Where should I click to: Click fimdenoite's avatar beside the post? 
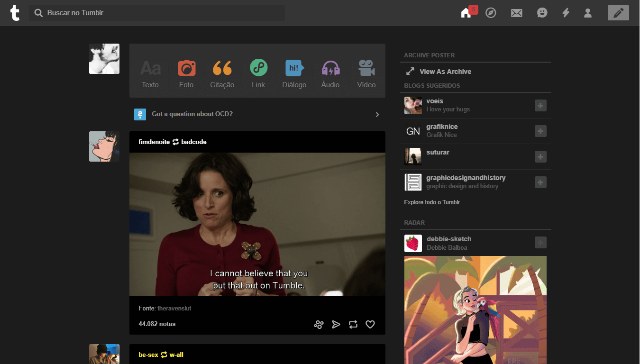coord(104,146)
